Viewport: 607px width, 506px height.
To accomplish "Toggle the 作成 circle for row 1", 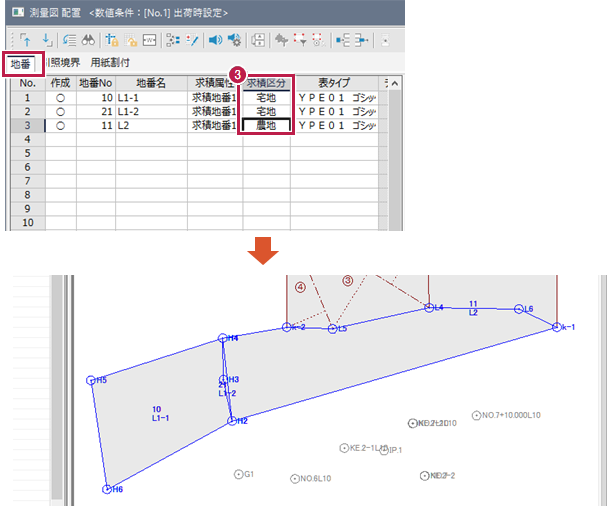I will 60,98.
